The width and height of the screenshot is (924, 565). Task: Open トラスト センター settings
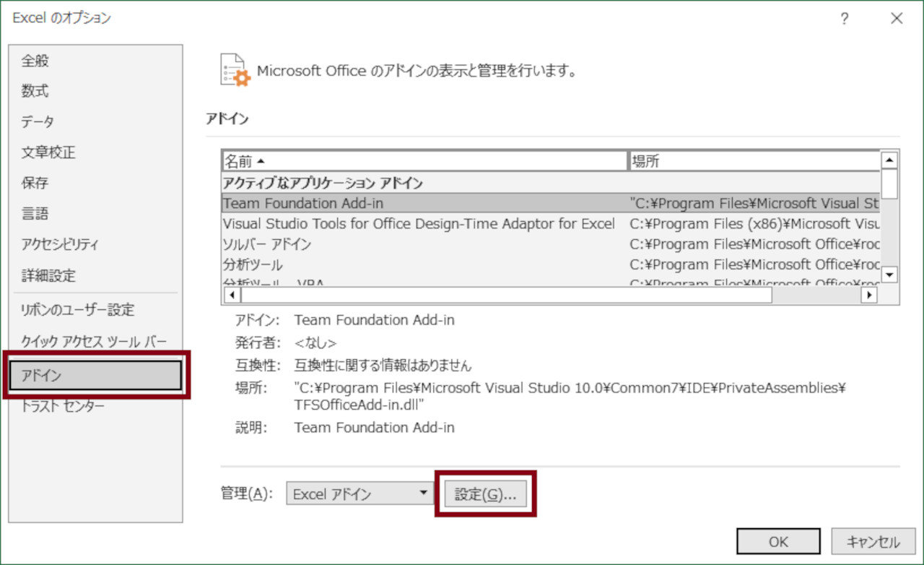96,407
